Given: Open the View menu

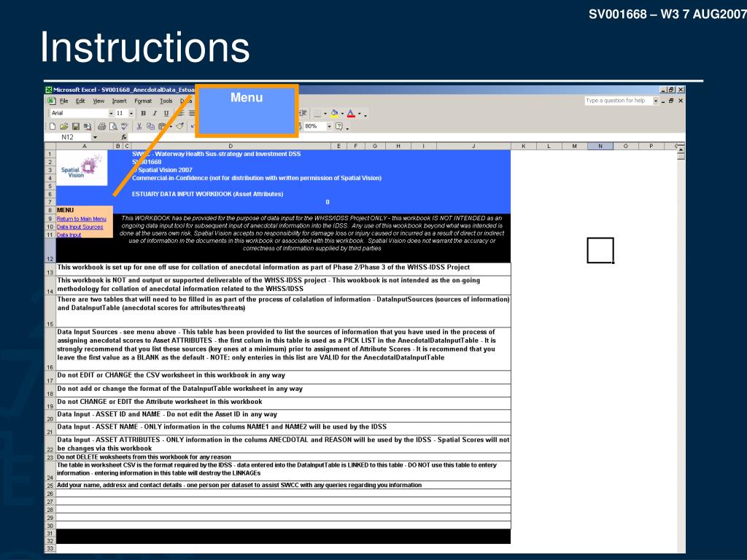Looking at the screenshot, I should [x=98, y=101].
